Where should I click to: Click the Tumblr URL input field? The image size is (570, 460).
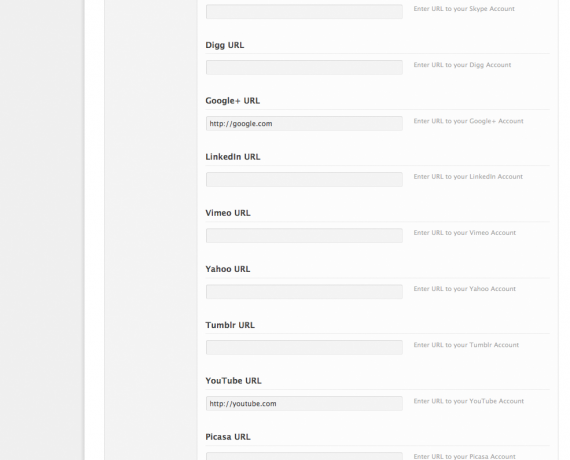[x=304, y=347]
